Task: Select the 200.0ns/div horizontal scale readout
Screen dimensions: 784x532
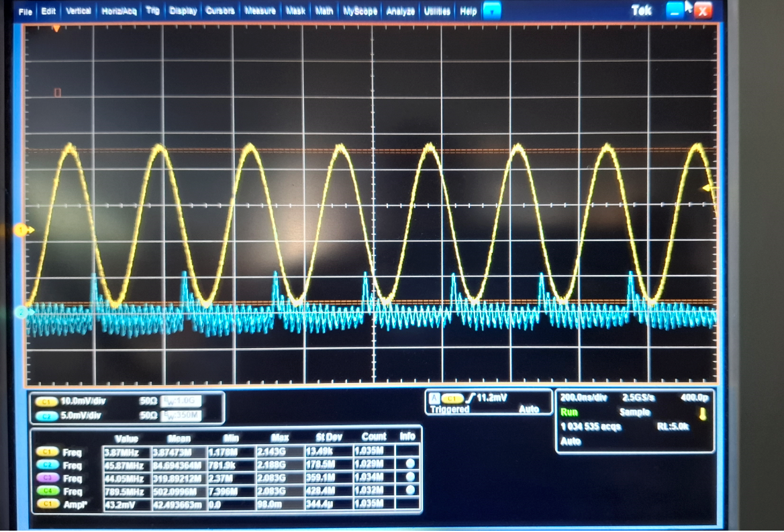Action: pos(583,398)
